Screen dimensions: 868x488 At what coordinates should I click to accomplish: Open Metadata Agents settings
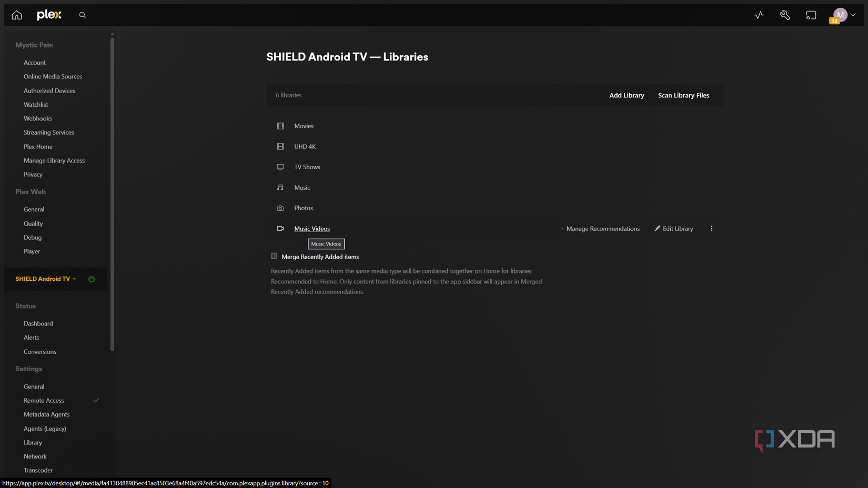click(47, 414)
